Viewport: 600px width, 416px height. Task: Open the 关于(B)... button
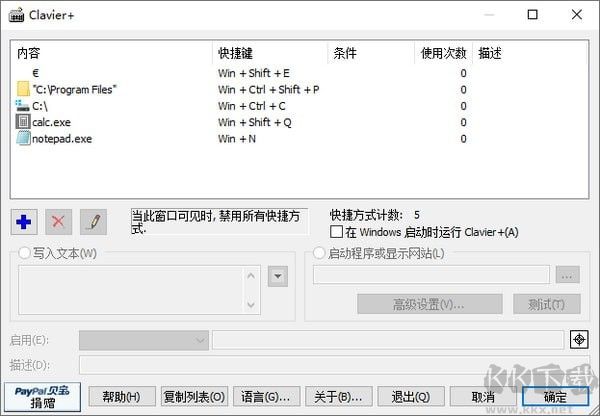click(339, 396)
